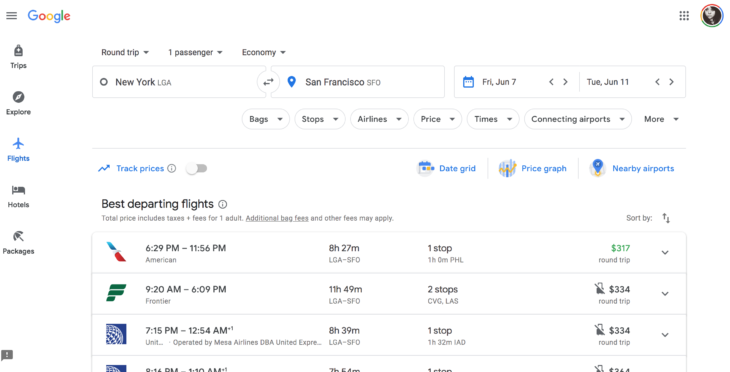This screenshot has width=730, height=372.
Task: Click the Track prices info icon
Action: pos(172,169)
